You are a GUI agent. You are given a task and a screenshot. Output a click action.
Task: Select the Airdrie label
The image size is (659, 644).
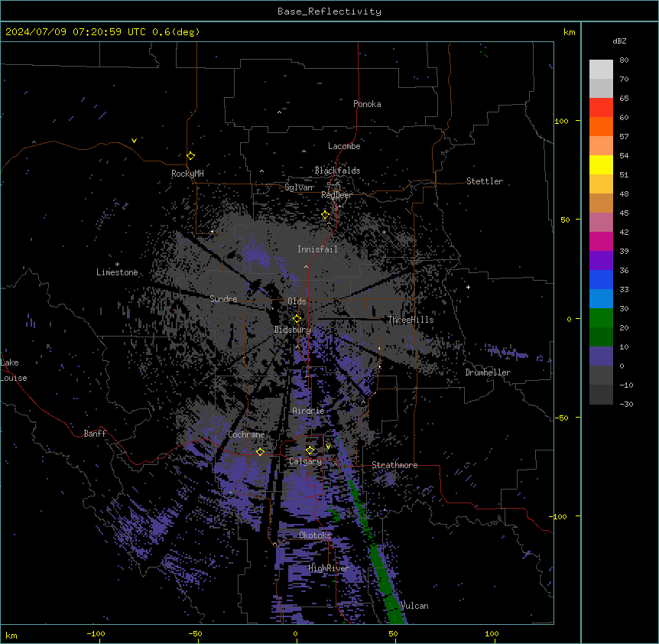tap(308, 411)
